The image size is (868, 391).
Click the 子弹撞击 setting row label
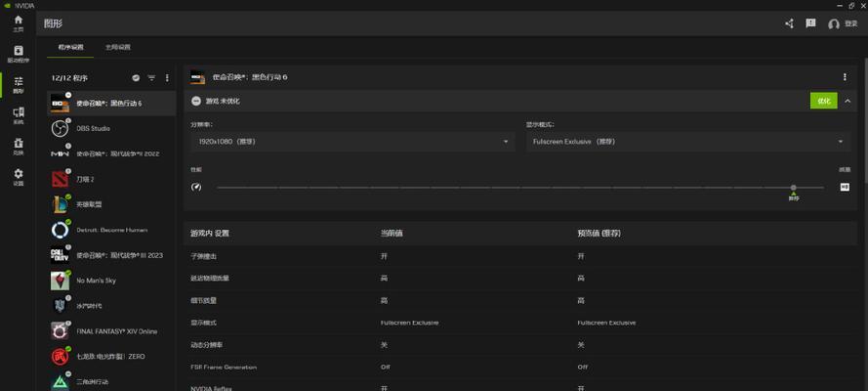tap(201, 256)
